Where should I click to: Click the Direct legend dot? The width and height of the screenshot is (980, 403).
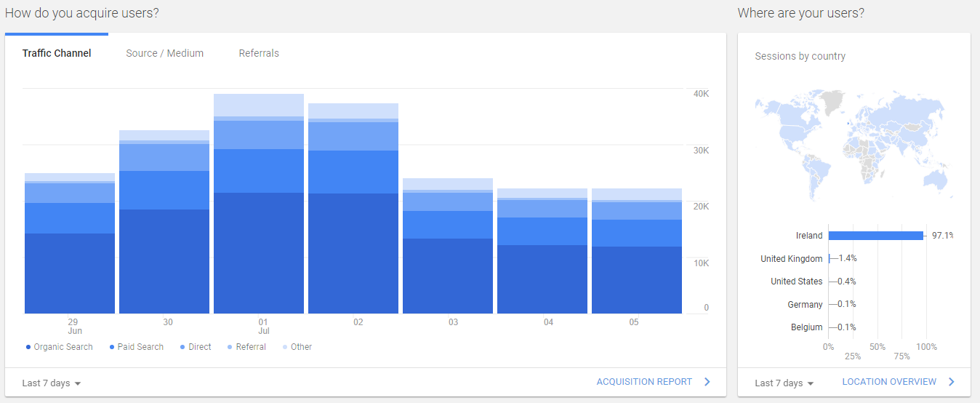pos(182,348)
